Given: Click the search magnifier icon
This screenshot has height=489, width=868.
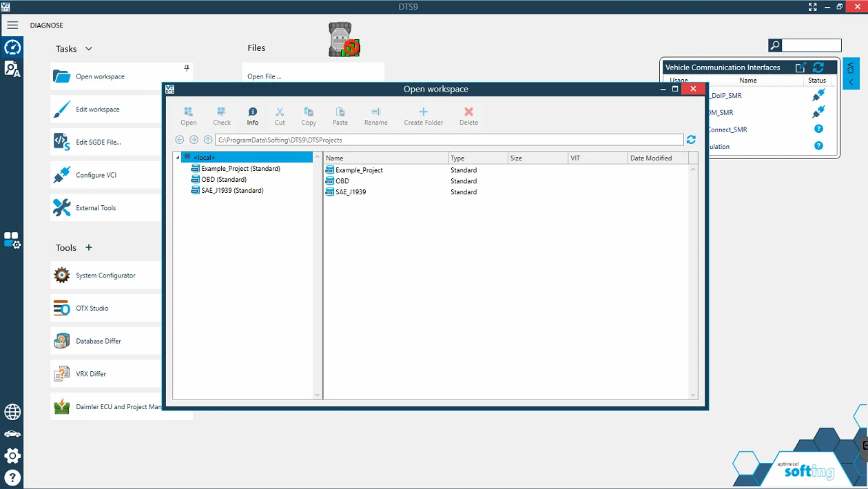Looking at the screenshot, I should [775, 45].
